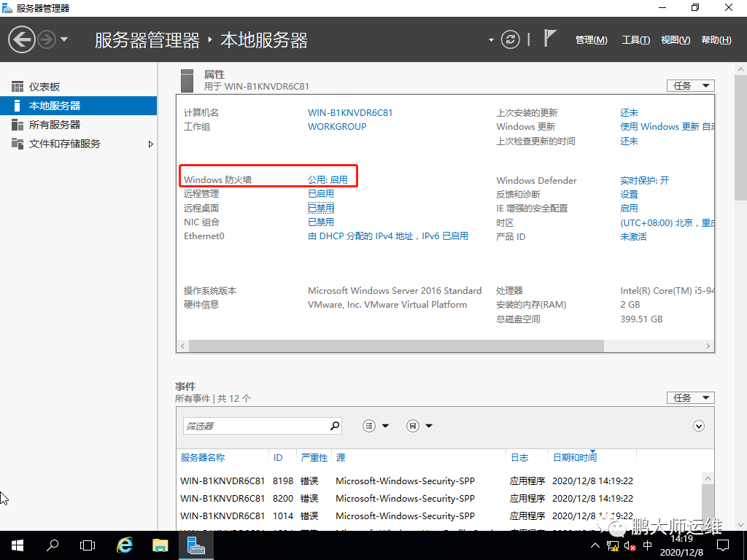This screenshot has width=747, height=560.
Task: Select 所有服务器 in the sidebar
Action: (x=79, y=125)
